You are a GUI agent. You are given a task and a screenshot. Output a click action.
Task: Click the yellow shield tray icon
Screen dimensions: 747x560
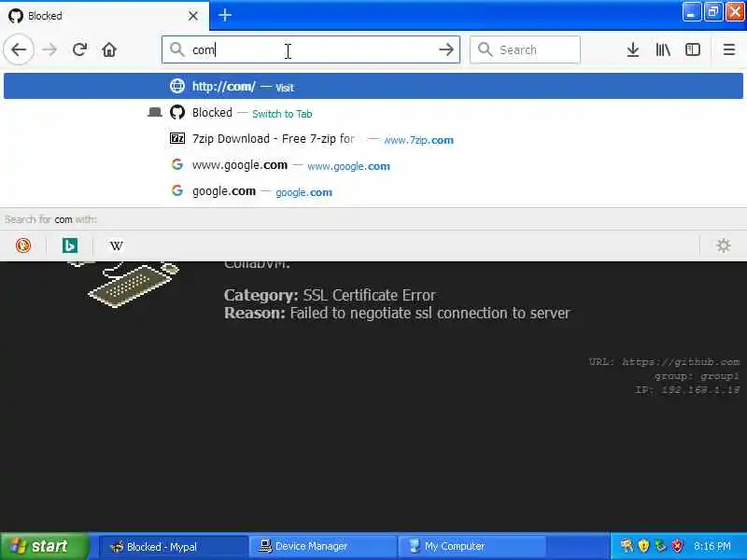pos(643,545)
